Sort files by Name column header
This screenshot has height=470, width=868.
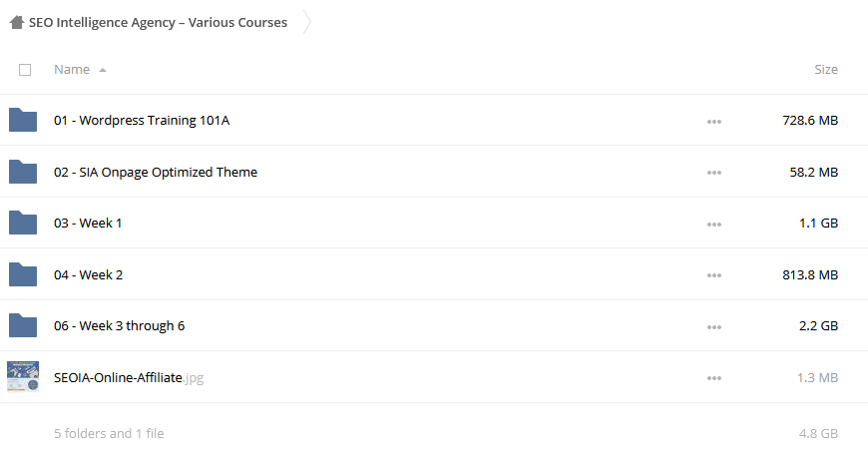(72, 69)
